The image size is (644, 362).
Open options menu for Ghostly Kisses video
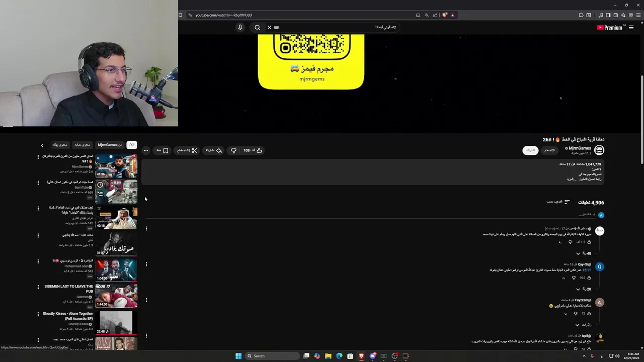38,314
